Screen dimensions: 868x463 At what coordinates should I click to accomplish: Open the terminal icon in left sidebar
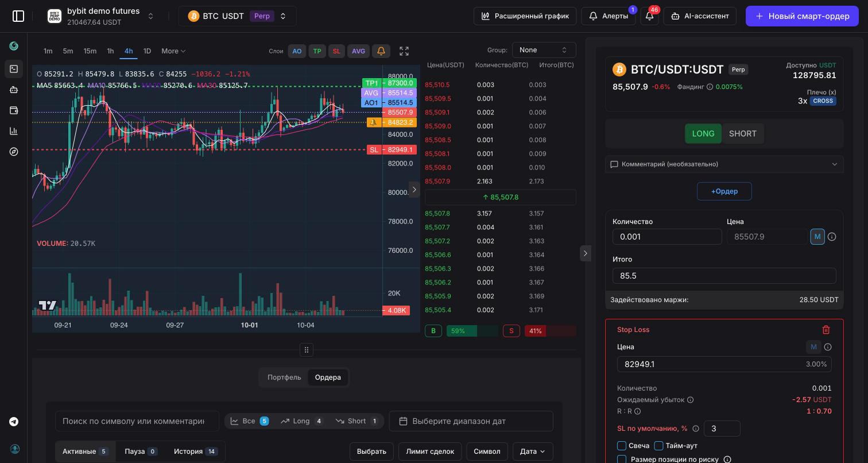click(x=14, y=69)
